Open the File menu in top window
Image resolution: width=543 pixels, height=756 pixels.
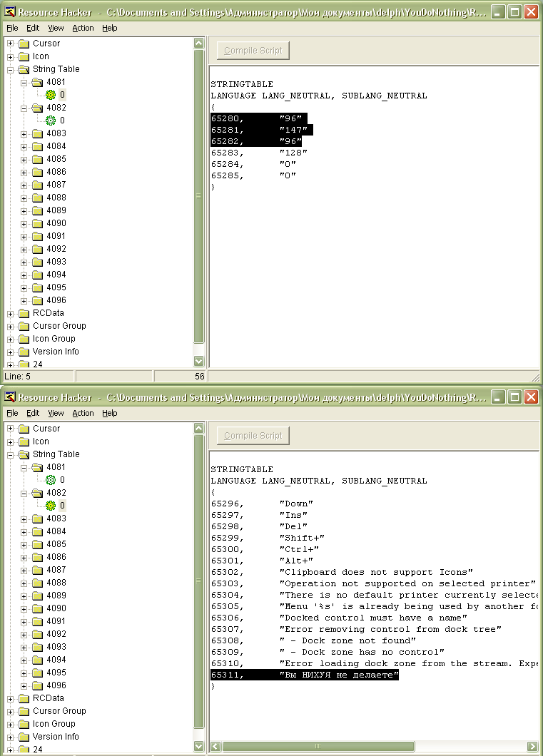(x=12, y=28)
